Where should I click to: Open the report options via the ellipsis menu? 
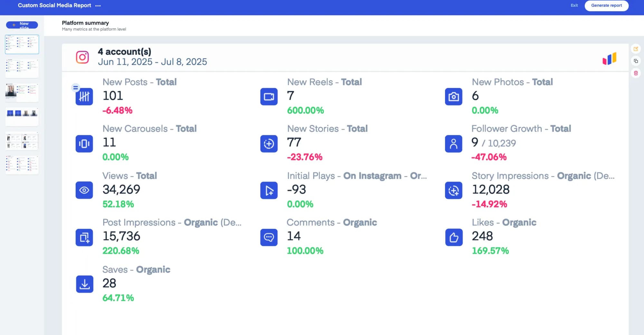tap(98, 5)
